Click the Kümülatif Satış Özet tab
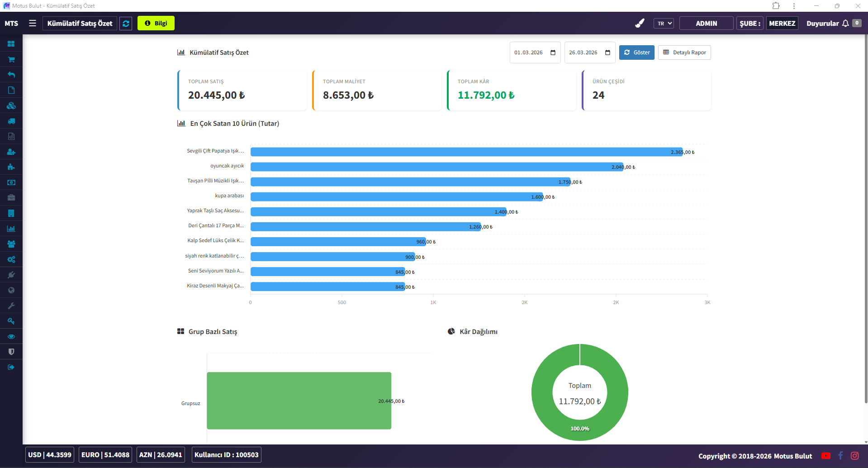Image resolution: width=868 pixels, height=468 pixels. pos(80,23)
